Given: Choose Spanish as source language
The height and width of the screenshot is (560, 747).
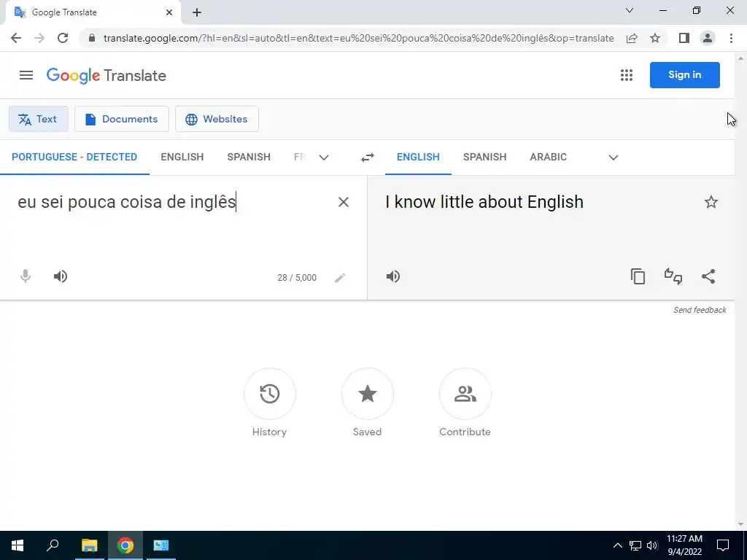Looking at the screenshot, I should click(249, 157).
